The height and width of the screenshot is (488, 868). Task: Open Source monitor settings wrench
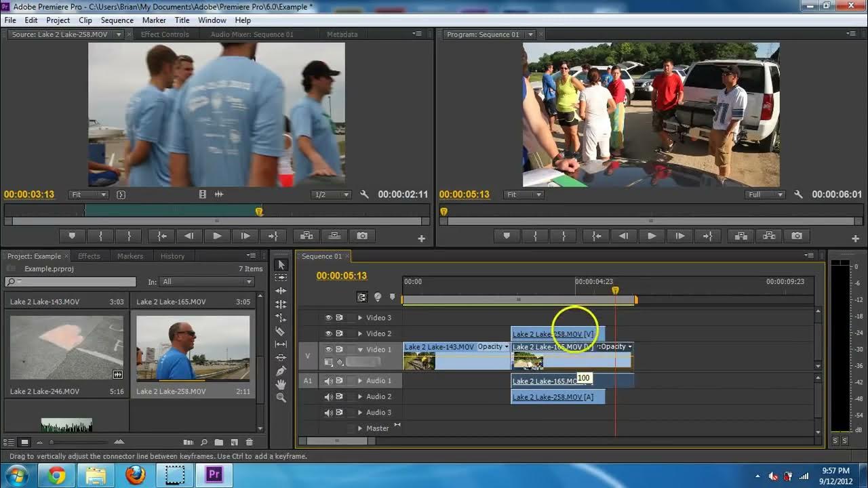[364, 195]
